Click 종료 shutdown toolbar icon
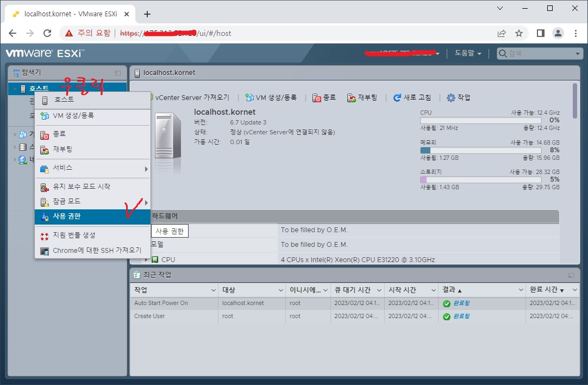The image size is (588, 385). 317,98
